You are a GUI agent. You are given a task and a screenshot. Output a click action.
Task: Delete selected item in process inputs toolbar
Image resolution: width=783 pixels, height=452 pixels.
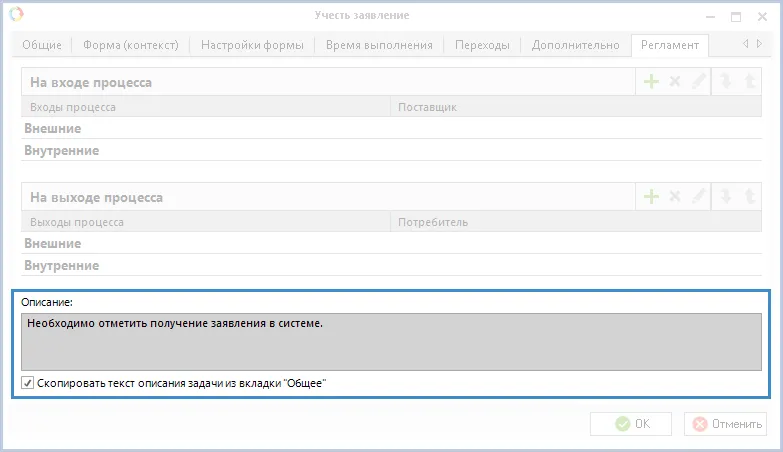pos(675,82)
